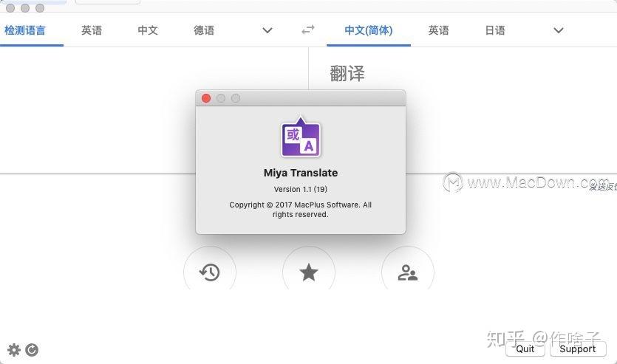Click Miya Translate app icon in About dialog
Screen dimensions: 617x364
(301, 137)
